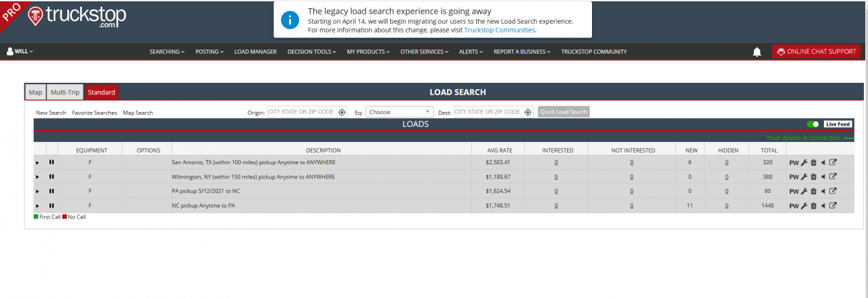The image size is (868, 298).
Task: Open Load Manager from navigation bar
Action: tap(255, 52)
